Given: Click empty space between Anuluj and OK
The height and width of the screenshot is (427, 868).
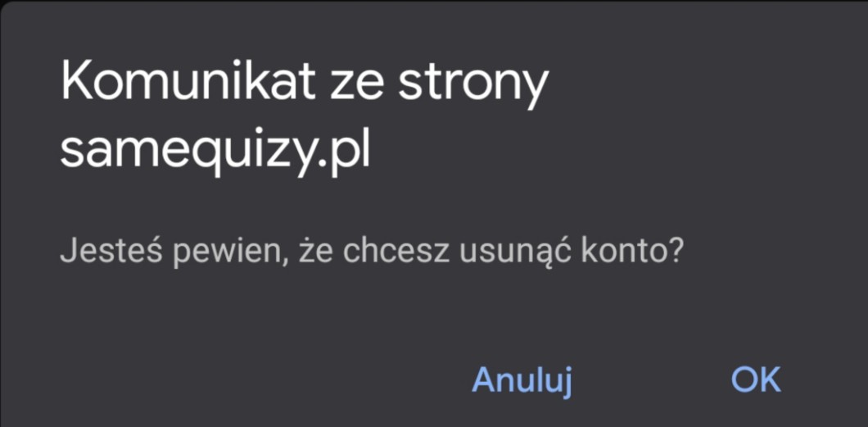Looking at the screenshot, I should [x=651, y=381].
